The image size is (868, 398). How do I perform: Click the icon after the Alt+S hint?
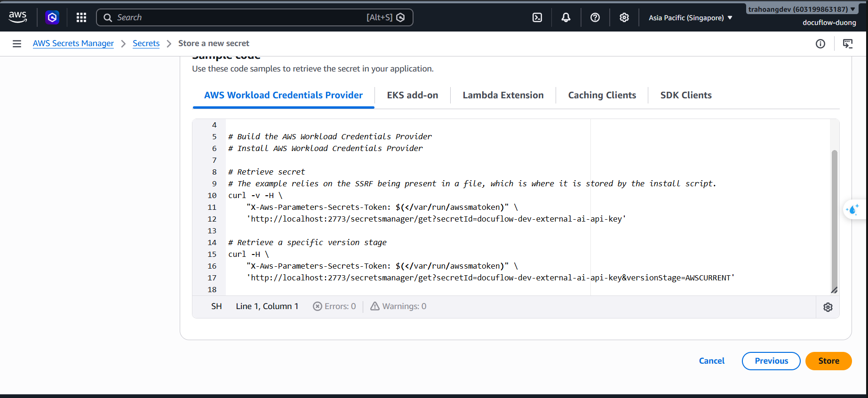tap(400, 17)
